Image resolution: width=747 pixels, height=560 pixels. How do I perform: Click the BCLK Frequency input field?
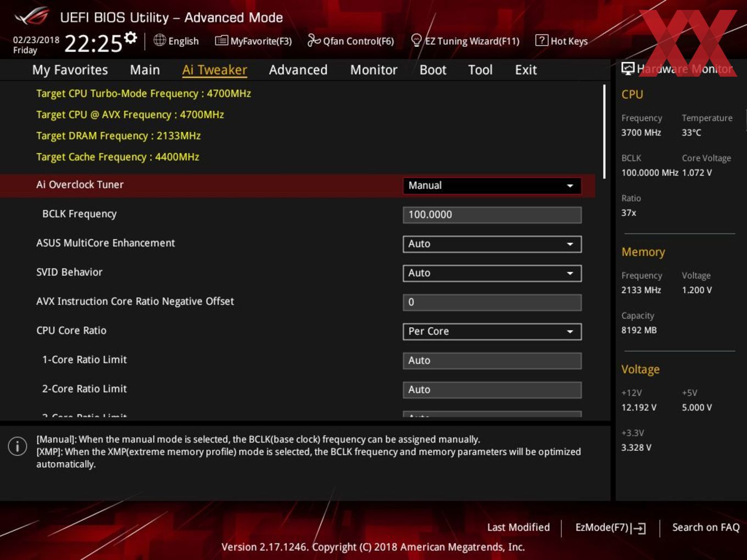[492, 215]
